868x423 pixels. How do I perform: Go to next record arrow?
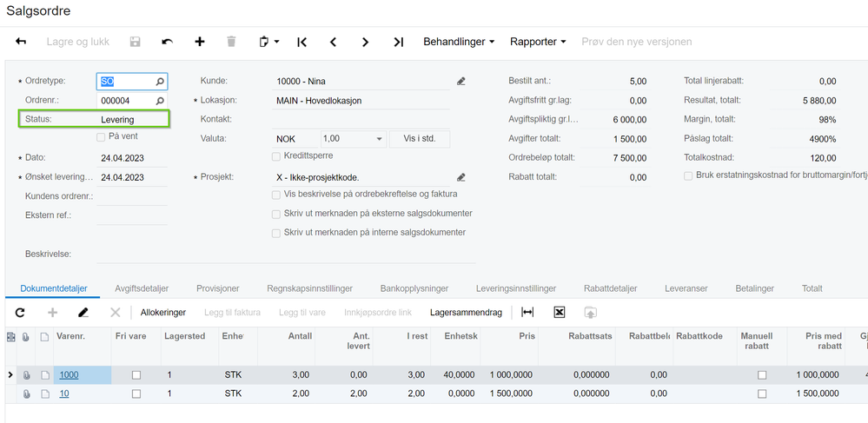pos(366,42)
